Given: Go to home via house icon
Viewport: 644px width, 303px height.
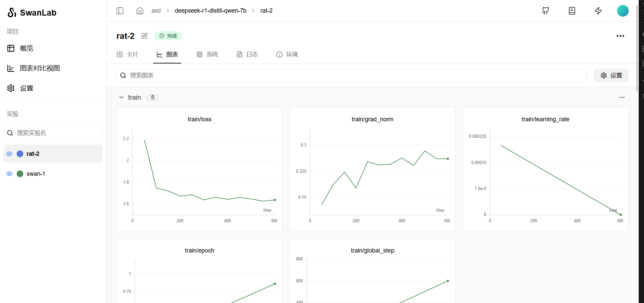Looking at the screenshot, I should click(x=140, y=11).
